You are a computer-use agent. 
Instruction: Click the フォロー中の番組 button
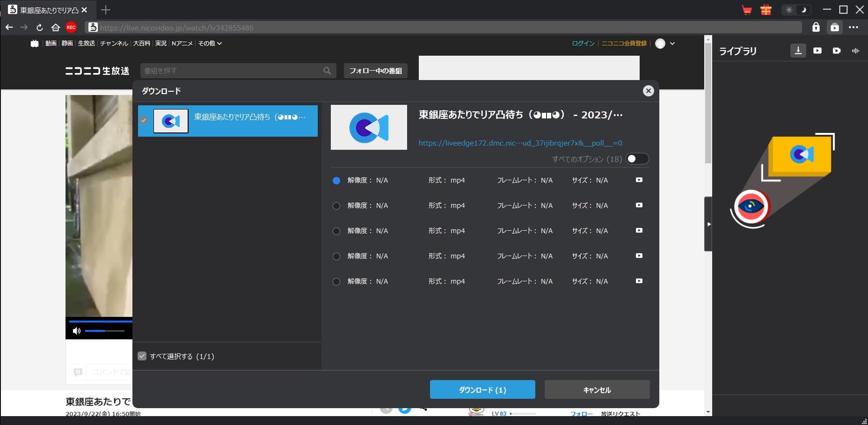(376, 71)
